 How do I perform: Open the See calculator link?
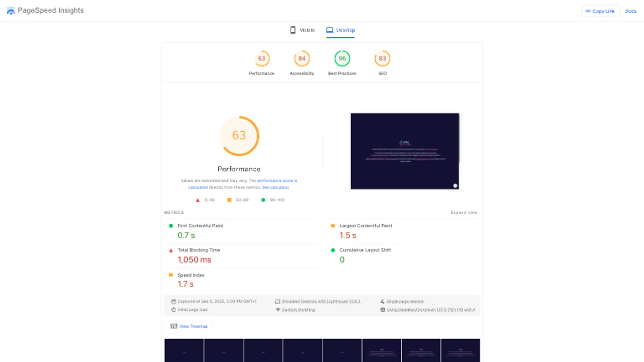click(275, 187)
